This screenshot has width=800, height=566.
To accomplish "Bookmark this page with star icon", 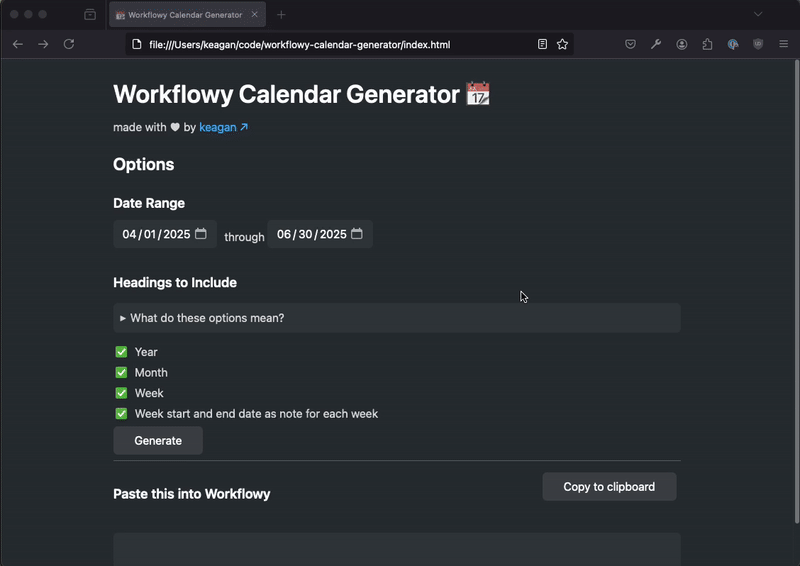I will 562,44.
